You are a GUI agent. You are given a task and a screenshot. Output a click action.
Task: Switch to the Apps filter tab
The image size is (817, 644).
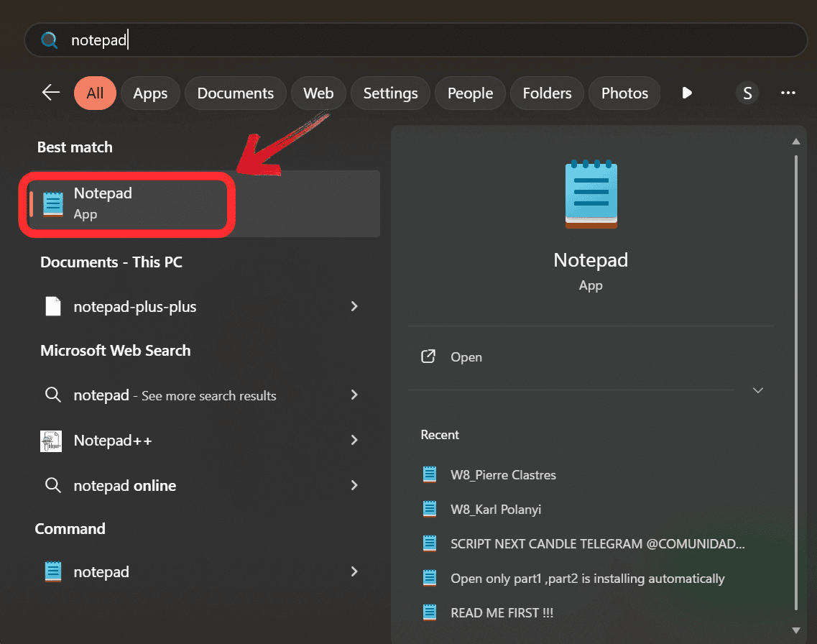[x=150, y=93]
